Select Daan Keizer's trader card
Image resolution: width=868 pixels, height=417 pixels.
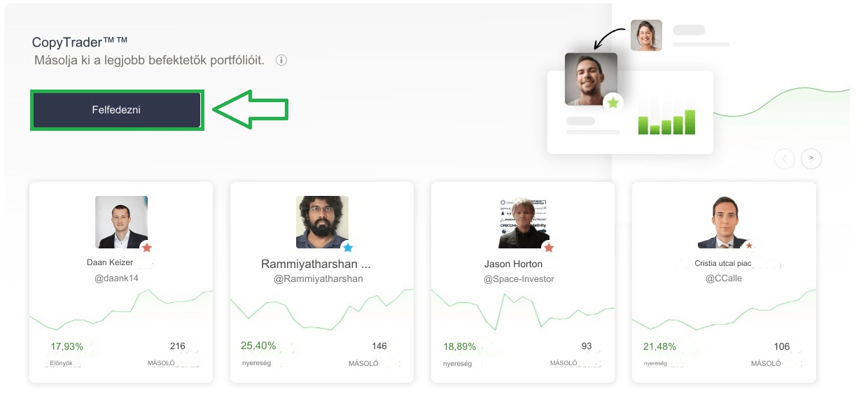pyautogui.click(x=120, y=281)
